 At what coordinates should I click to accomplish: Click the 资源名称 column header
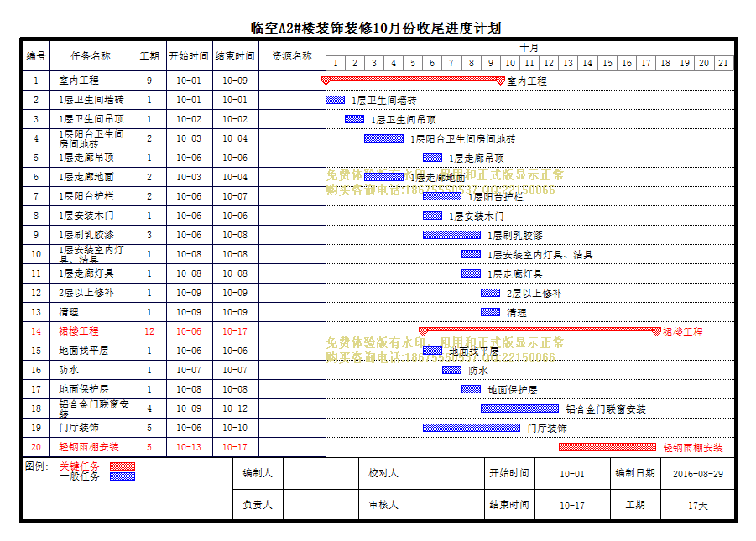pyautogui.click(x=292, y=56)
